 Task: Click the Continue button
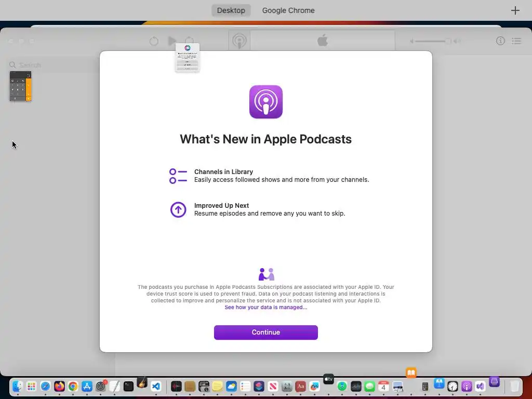[x=265, y=332]
